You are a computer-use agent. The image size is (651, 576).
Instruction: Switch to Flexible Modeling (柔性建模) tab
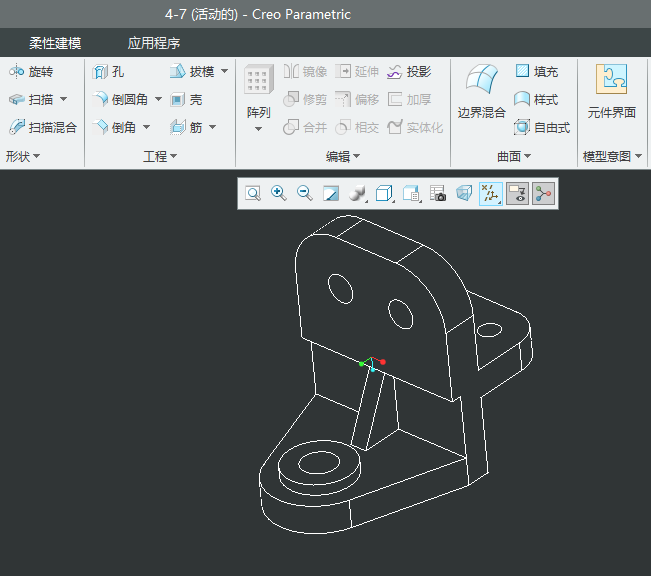pyautogui.click(x=55, y=44)
